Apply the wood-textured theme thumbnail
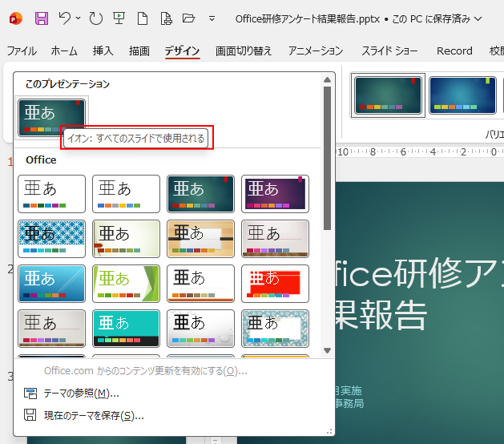504x444 pixels. [200, 239]
